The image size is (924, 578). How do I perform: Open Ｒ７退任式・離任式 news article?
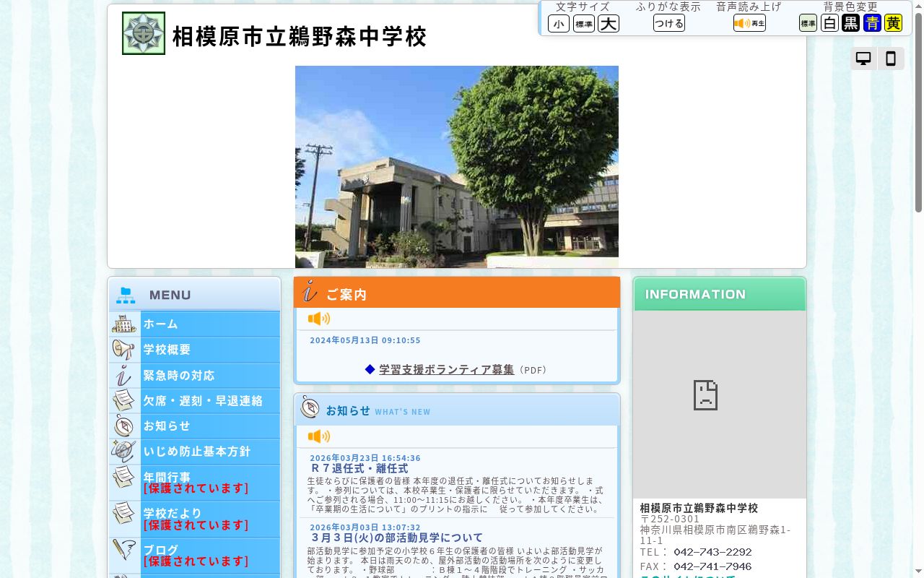pos(359,469)
